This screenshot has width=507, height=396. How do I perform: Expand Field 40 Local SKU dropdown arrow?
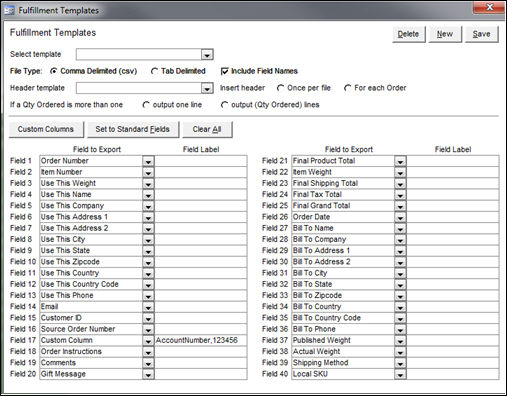point(400,374)
